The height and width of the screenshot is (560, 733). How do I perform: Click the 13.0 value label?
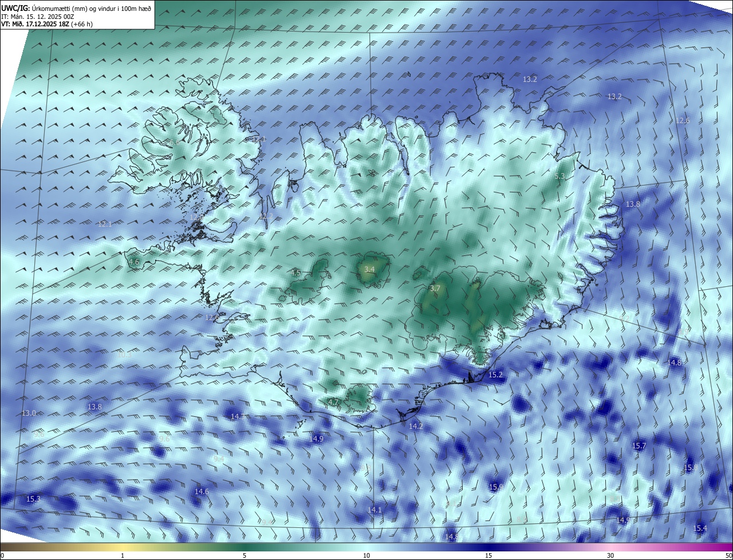29,413
